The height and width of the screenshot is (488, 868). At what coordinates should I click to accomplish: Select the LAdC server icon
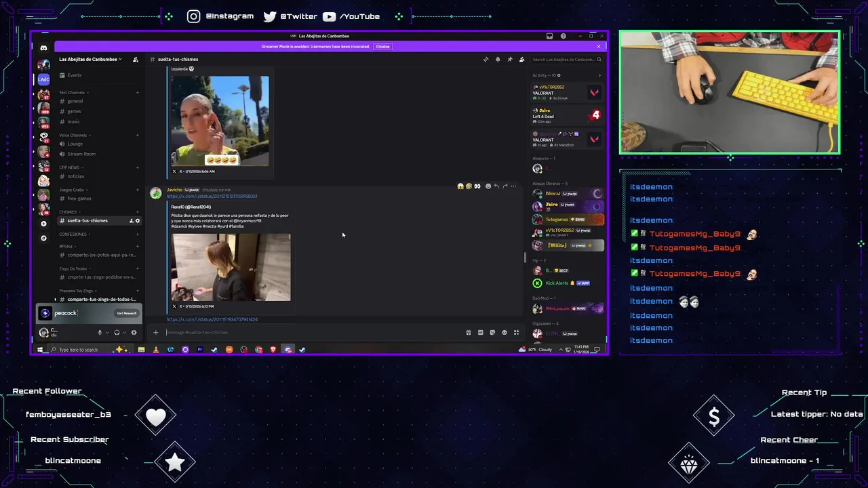[x=43, y=79]
